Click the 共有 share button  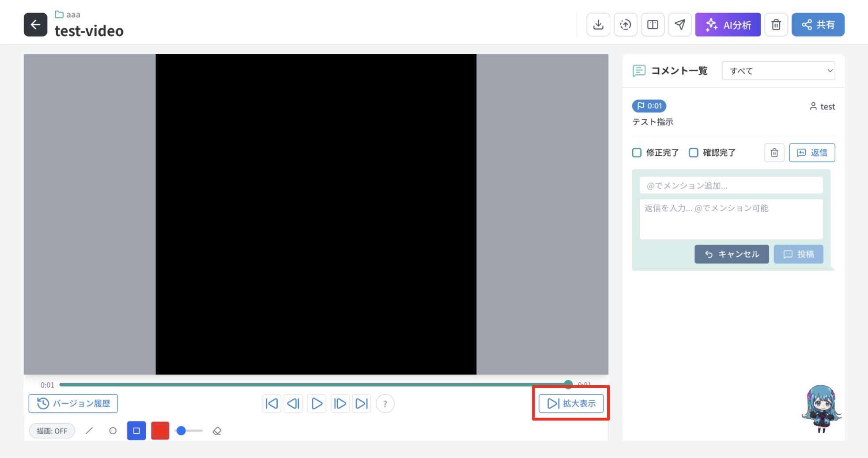coord(818,25)
